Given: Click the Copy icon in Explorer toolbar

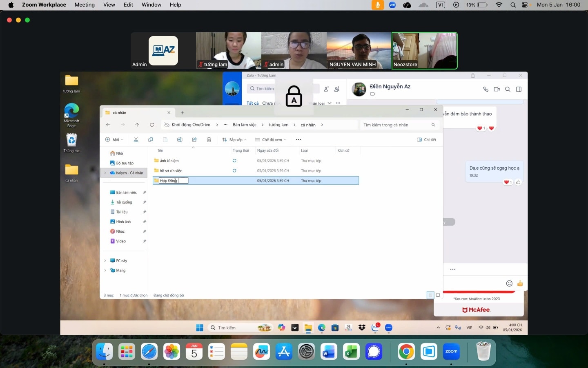Looking at the screenshot, I should tap(150, 140).
